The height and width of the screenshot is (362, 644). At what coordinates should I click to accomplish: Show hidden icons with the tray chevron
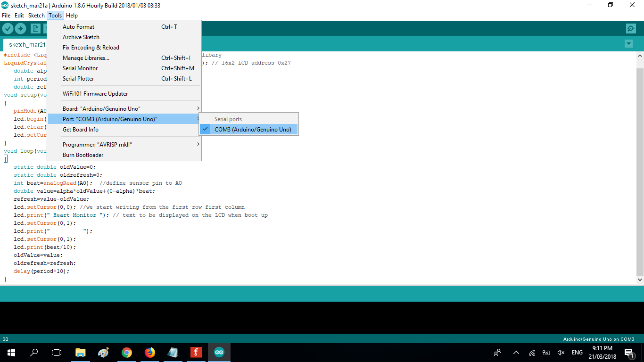516,353
